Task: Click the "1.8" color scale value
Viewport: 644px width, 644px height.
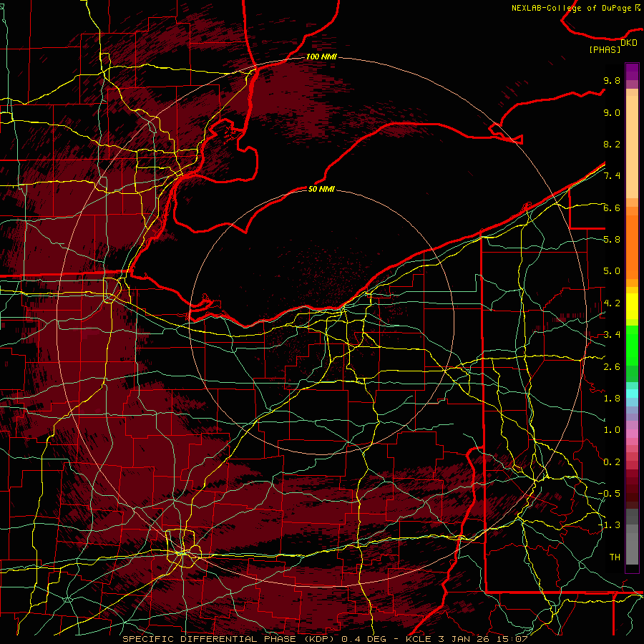Action: pos(612,399)
